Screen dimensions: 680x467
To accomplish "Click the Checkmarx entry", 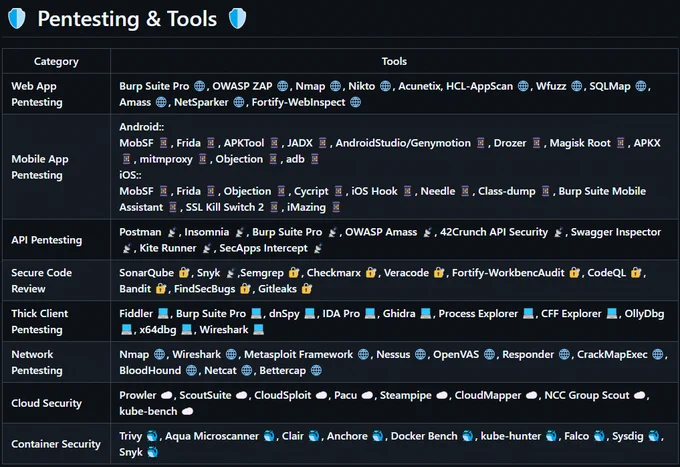I will point(333,273).
